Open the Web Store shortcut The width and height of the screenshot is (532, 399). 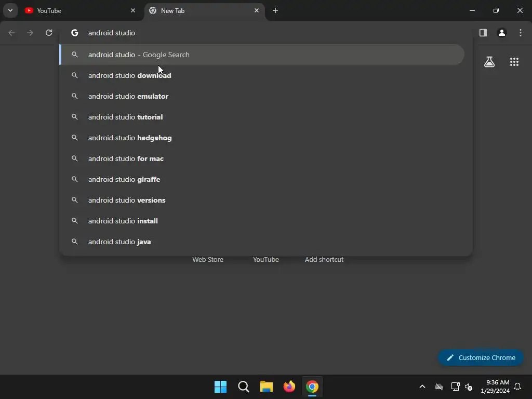(x=208, y=260)
